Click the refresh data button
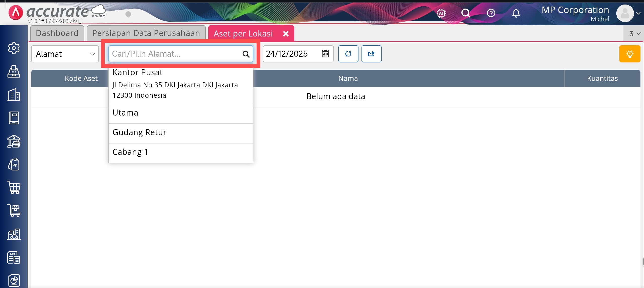 click(x=348, y=54)
